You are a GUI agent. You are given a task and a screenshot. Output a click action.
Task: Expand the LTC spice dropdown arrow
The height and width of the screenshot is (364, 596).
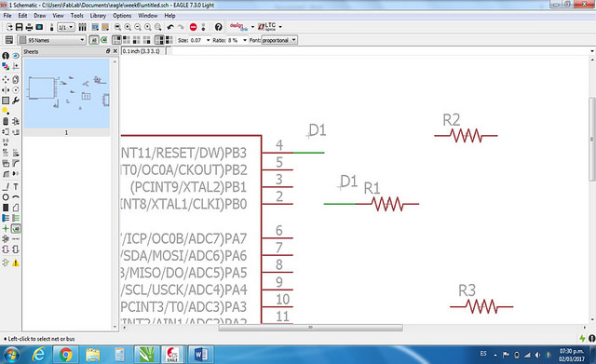click(280, 27)
